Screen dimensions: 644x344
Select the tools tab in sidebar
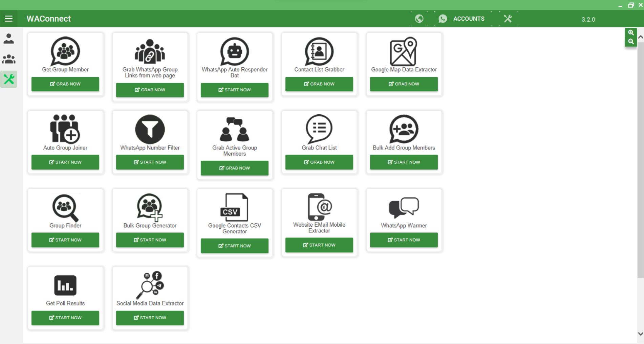8,79
